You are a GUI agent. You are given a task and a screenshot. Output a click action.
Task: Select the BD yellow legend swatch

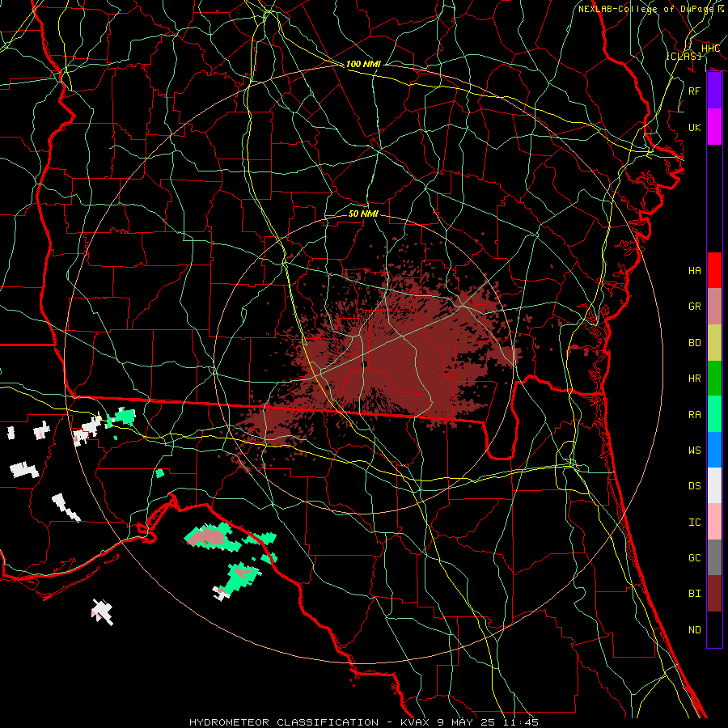[714, 343]
